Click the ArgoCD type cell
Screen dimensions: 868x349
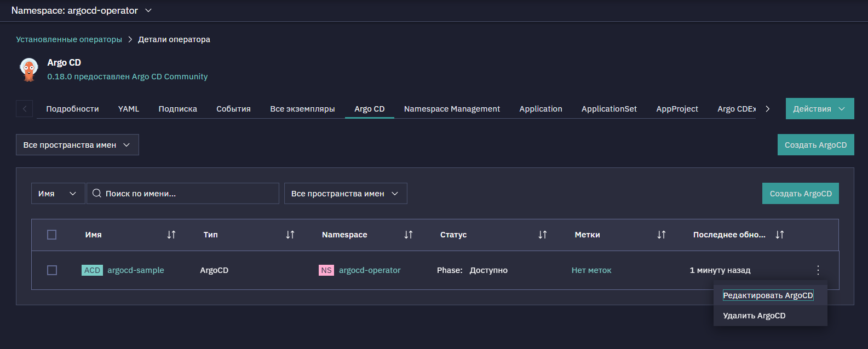214,270
